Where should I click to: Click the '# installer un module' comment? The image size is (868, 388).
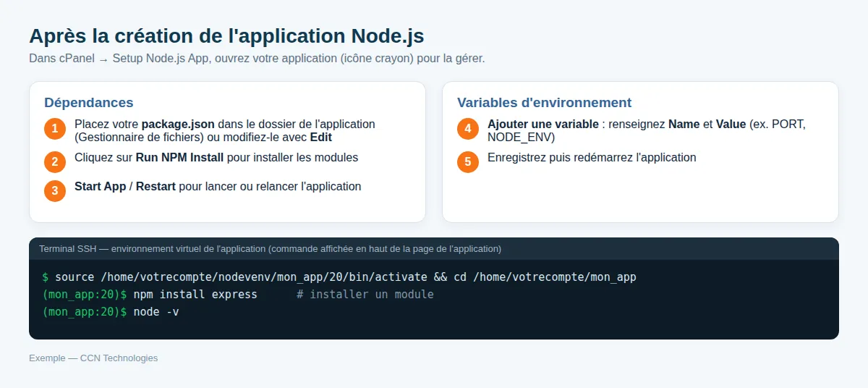click(x=365, y=295)
